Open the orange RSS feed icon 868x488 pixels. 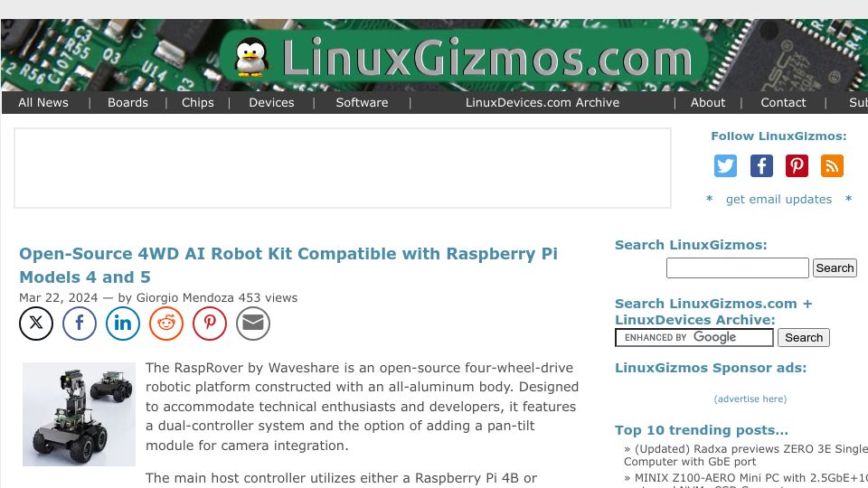(832, 166)
